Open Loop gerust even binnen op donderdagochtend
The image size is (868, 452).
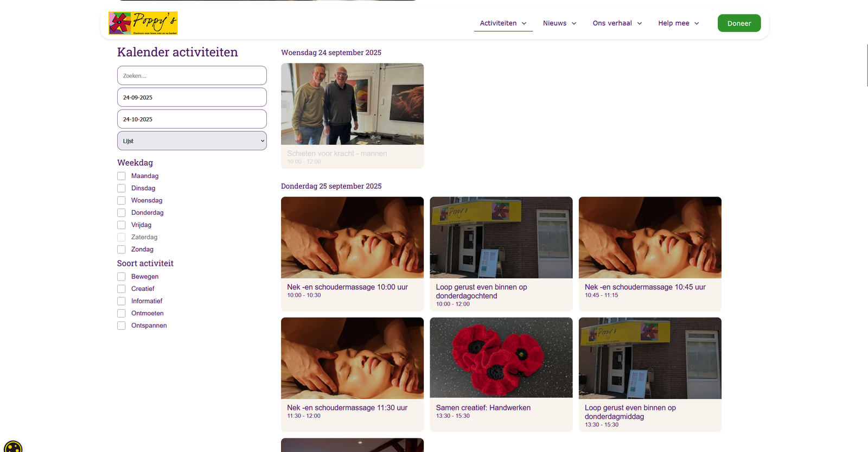pos(481,291)
